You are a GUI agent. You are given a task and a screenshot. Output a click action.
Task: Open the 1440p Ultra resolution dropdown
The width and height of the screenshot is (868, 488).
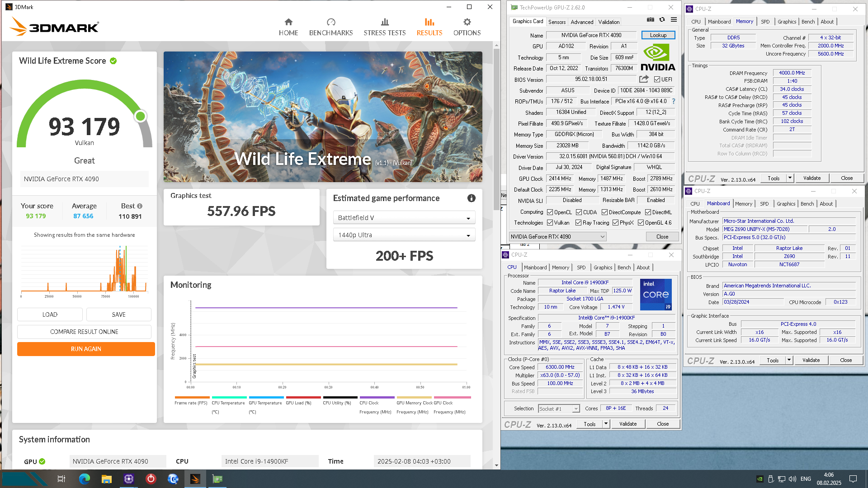click(404, 235)
